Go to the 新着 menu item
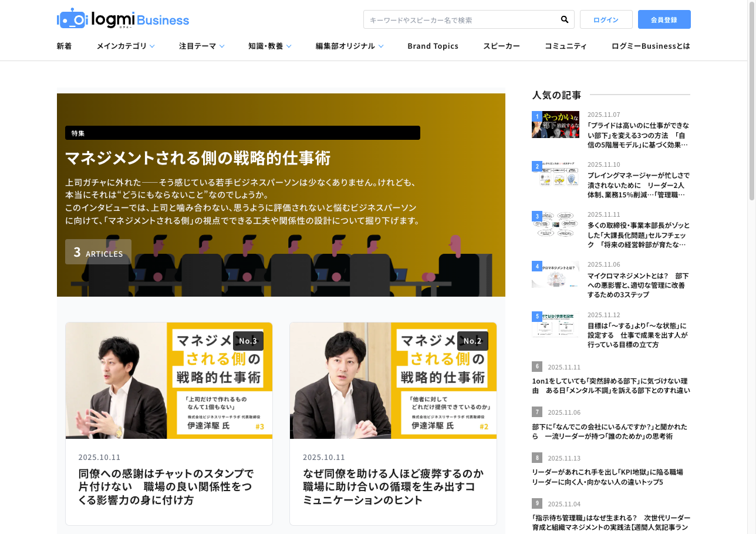The image size is (756, 534). (64, 46)
